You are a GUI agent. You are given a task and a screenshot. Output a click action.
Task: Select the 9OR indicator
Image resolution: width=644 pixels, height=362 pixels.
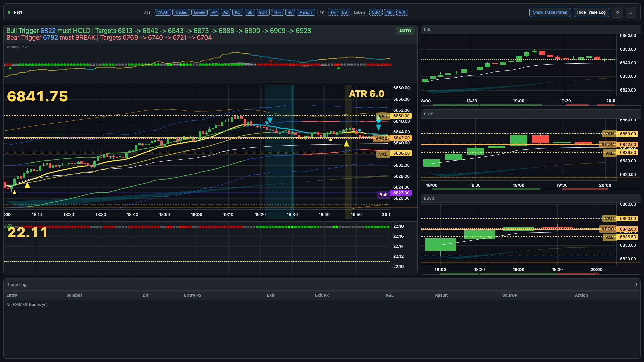click(263, 12)
